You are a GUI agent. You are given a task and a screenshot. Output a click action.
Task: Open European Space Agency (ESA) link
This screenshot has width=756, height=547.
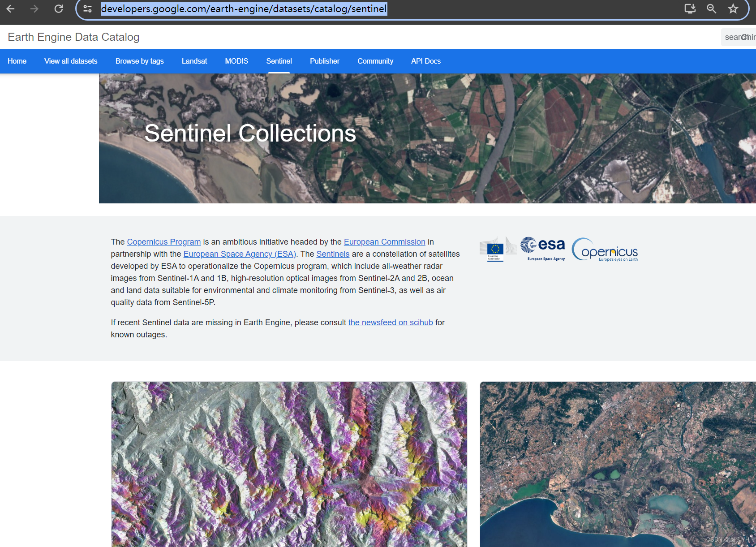[240, 254]
